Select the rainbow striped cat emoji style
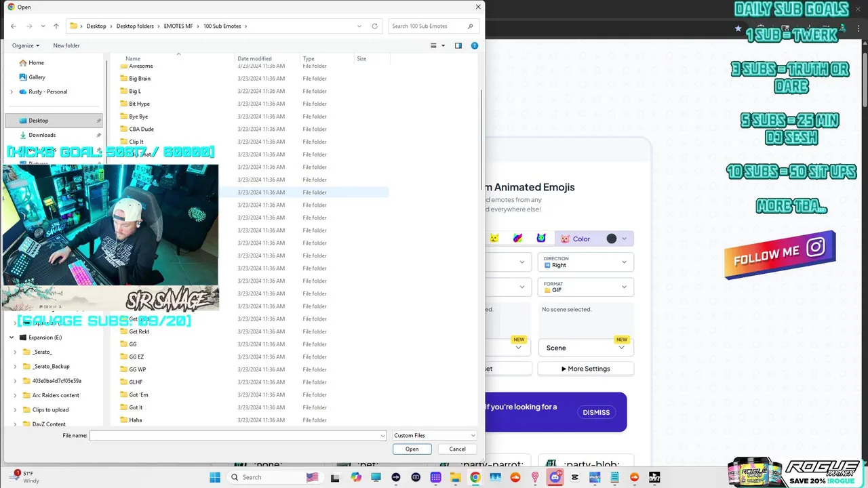The width and height of the screenshot is (868, 488). [517, 239]
